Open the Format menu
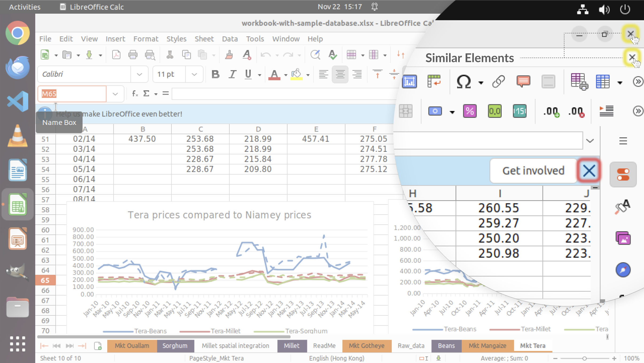Viewport: 644px width, 363px height. [146, 39]
